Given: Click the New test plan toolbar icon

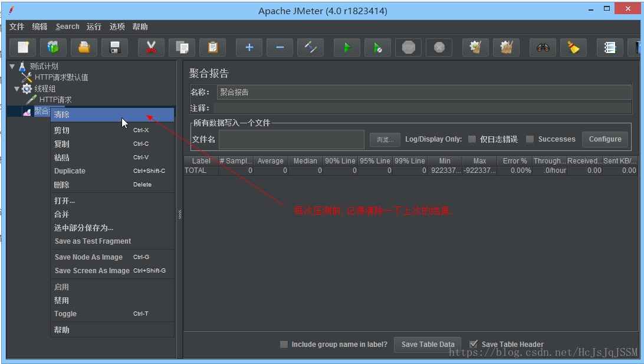Looking at the screenshot, I should [23, 47].
